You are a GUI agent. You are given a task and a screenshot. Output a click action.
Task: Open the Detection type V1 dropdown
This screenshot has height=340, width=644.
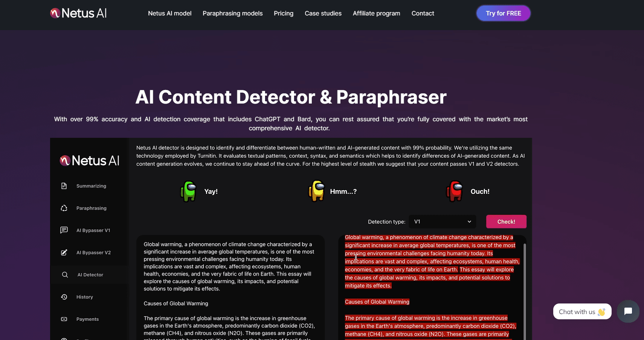(x=442, y=222)
